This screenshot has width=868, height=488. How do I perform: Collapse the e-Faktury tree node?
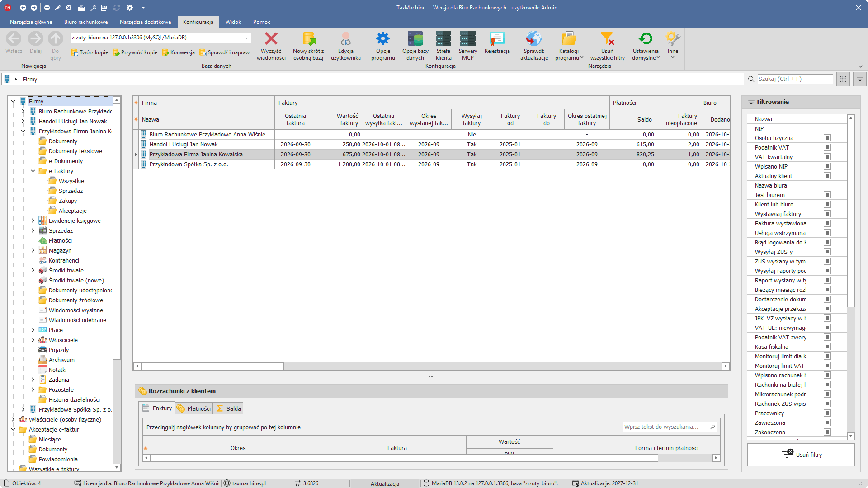pyautogui.click(x=33, y=171)
